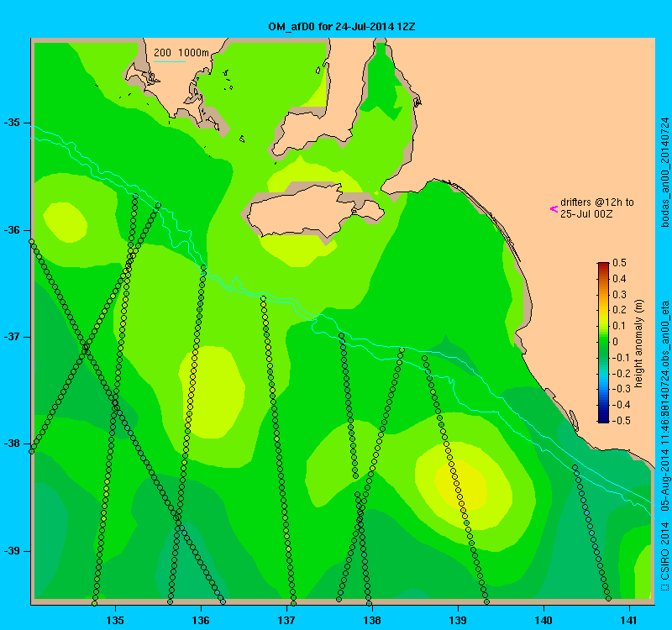
Task: Click the -0.5 value on the color scale
Action: pyautogui.click(x=621, y=421)
